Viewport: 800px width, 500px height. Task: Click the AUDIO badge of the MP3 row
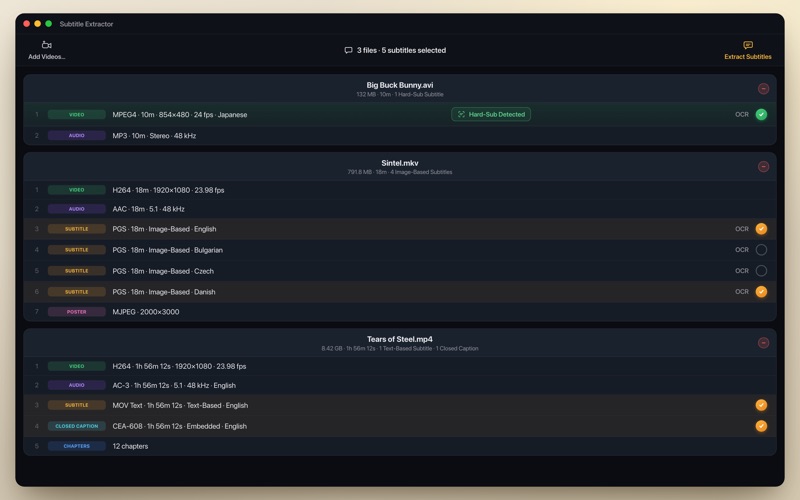click(x=77, y=135)
